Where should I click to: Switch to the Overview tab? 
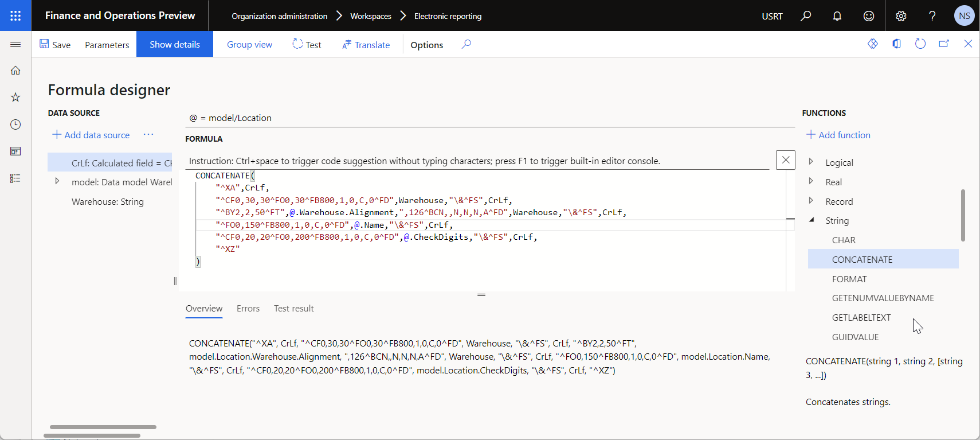click(204, 309)
